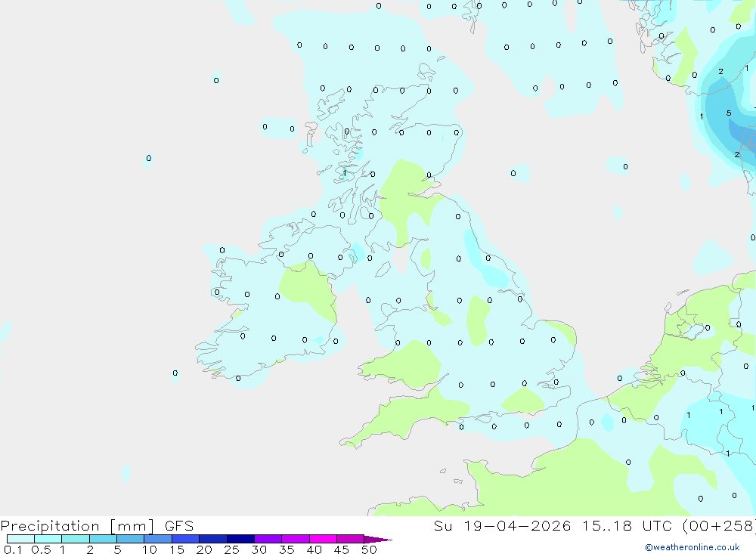Click the 5–10 mm legend swatch
The image size is (756, 554).
click(x=130, y=539)
